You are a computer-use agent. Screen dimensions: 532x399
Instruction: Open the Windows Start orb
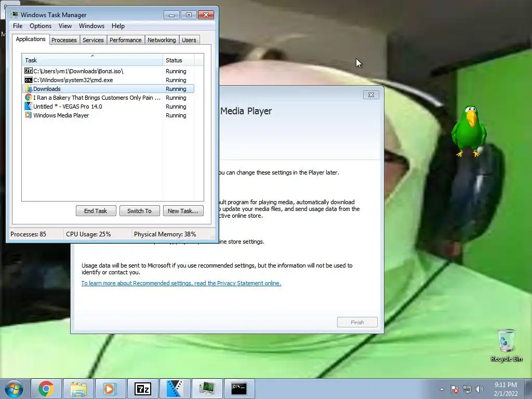click(x=14, y=389)
